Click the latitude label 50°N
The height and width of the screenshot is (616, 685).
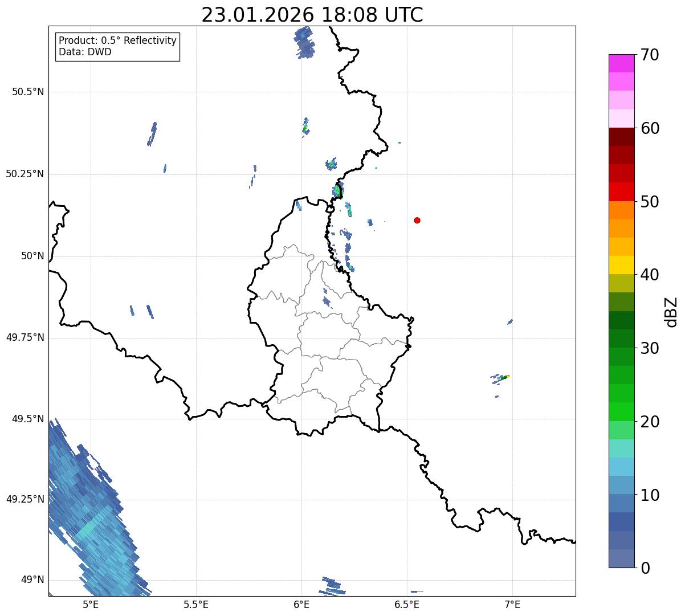32,256
